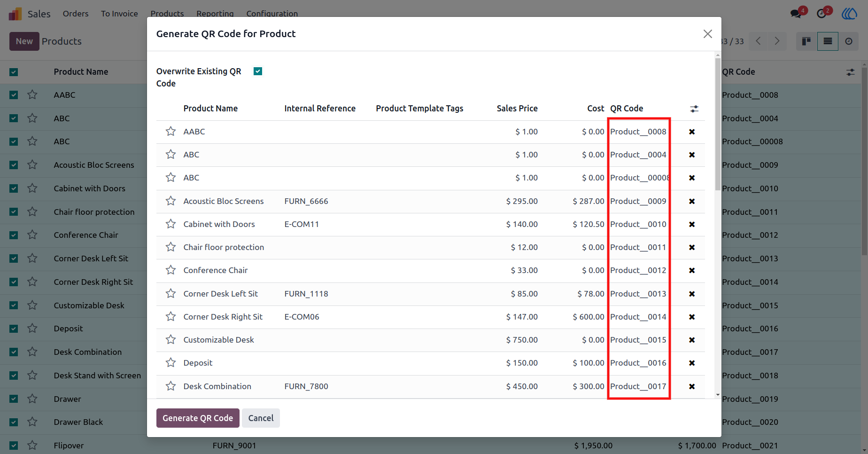Sort dialog table by Internal Reference header
Image resolution: width=868 pixels, height=454 pixels.
tap(320, 109)
